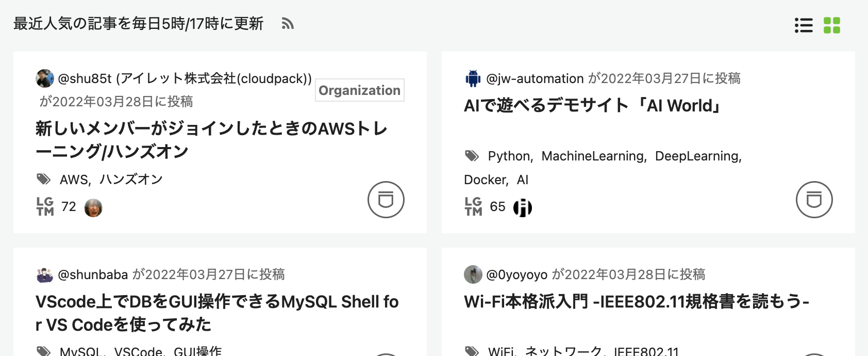The image size is (868, 356).
Task: Click LGTM icon beside count 72
Action: tap(45, 206)
